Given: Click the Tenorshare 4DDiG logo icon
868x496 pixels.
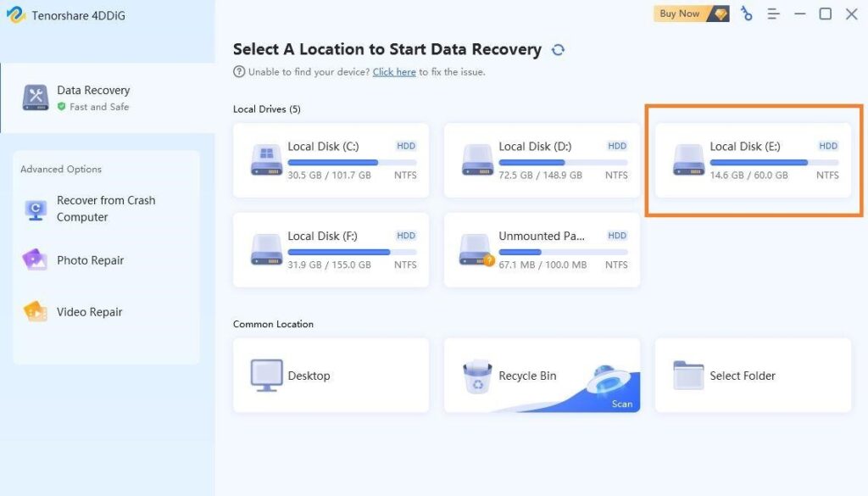Looking at the screenshot, I should (14, 15).
